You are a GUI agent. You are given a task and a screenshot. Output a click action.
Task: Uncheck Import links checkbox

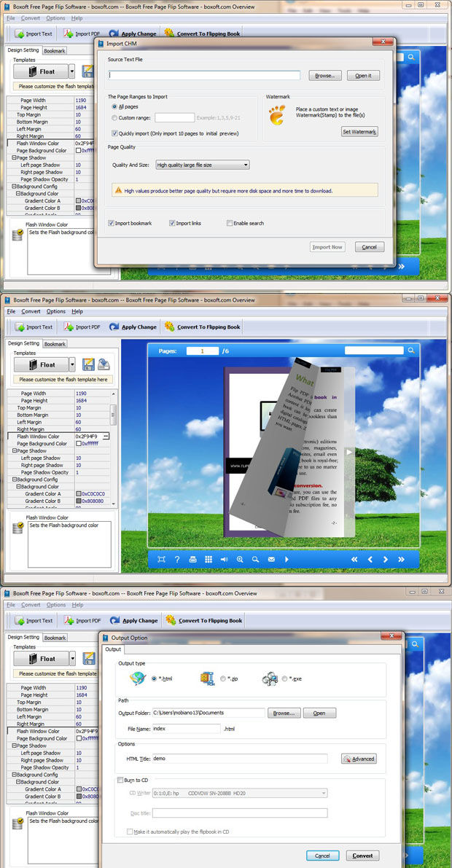pos(172,223)
